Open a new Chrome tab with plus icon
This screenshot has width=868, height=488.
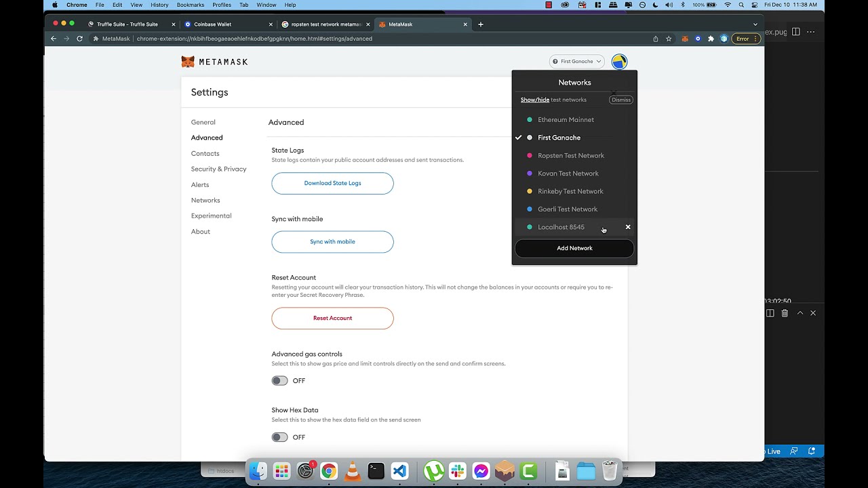(x=481, y=24)
